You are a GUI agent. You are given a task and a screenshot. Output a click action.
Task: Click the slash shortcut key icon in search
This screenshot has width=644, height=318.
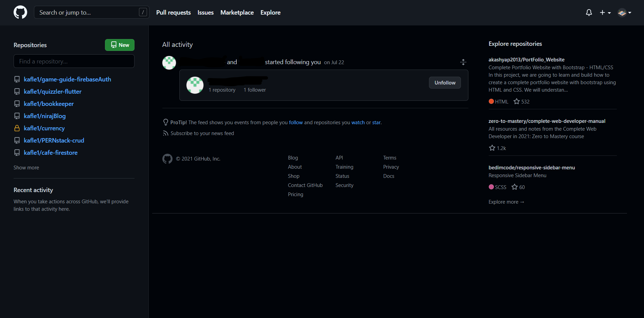click(x=143, y=12)
